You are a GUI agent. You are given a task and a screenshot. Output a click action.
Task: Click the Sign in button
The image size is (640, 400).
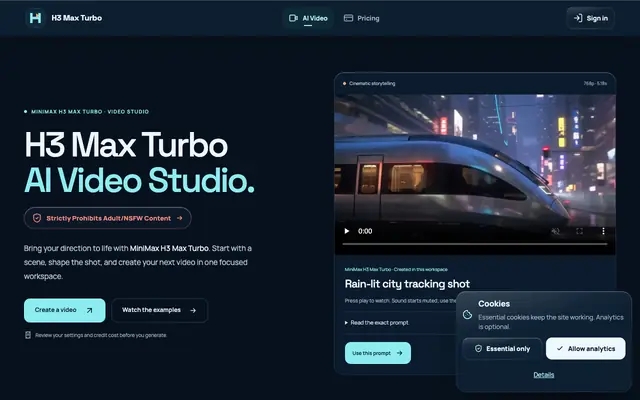click(591, 18)
